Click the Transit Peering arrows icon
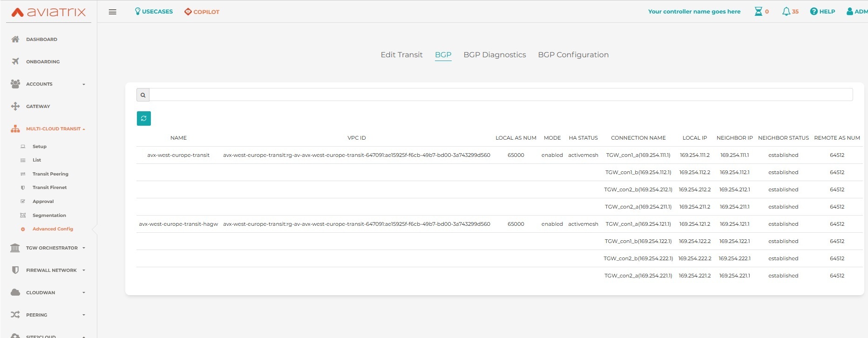 click(x=23, y=174)
